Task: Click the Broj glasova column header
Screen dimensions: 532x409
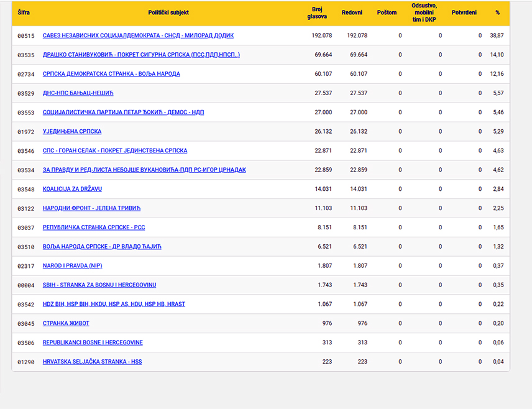Action: coord(317,13)
